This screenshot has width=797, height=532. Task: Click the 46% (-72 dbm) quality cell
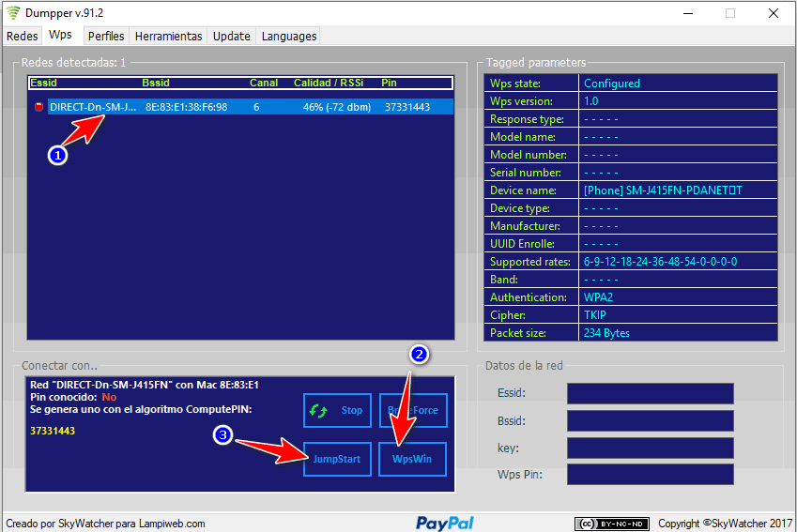[x=336, y=107]
